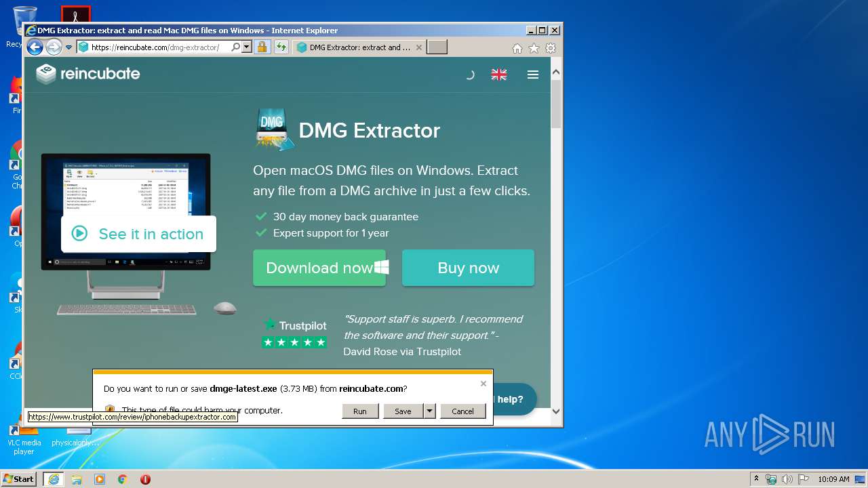The width and height of the screenshot is (868, 488).
Task: Click the Save button in download bar
Action: click(403, 411)
